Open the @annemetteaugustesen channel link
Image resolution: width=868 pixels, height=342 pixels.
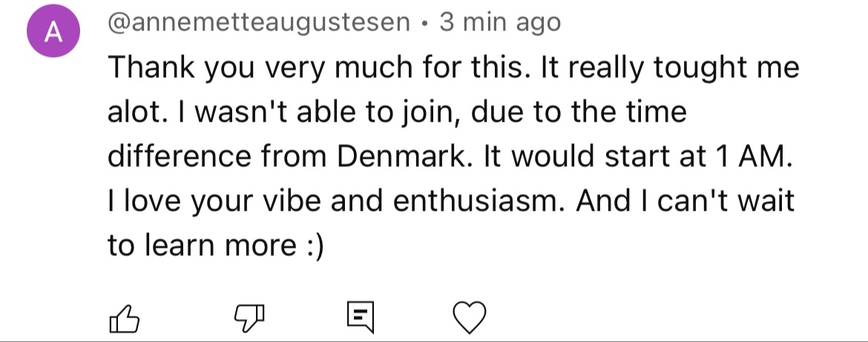coord(259,23)
